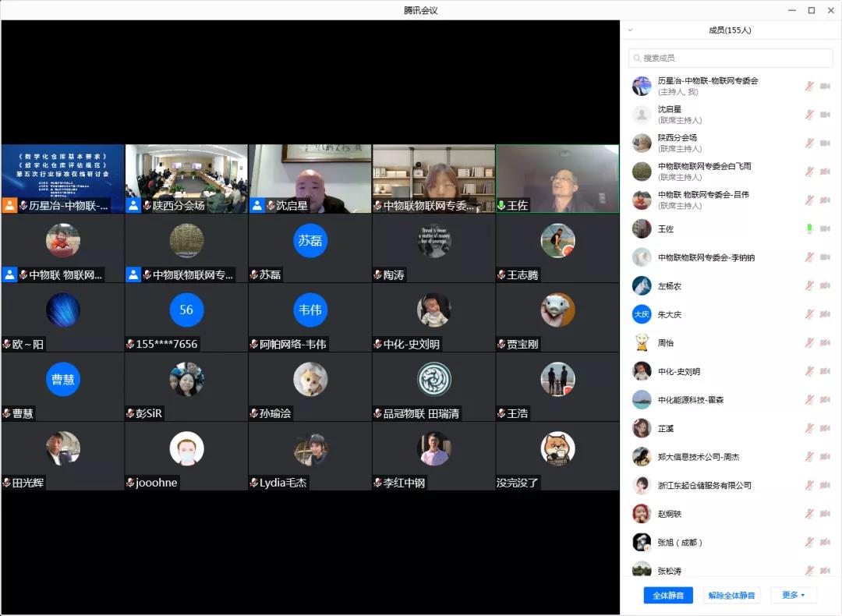
Task: Click camera icon for 周怡 row
Action: (826, 342)
